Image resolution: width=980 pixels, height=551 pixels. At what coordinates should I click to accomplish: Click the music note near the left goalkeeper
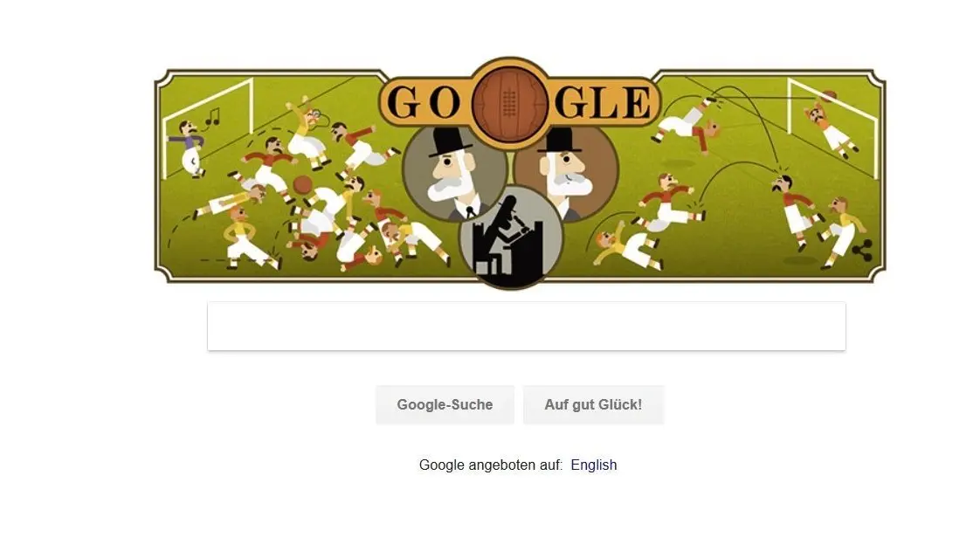tap(213, 116)
